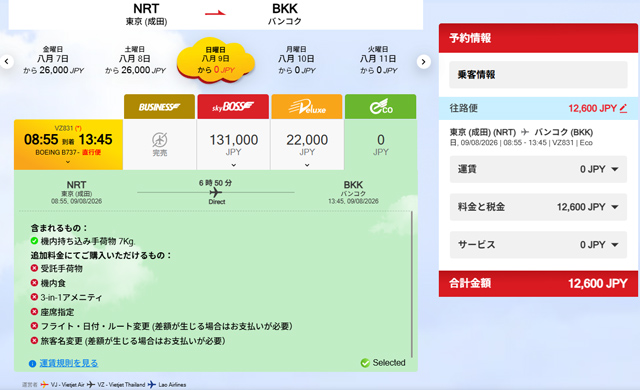Image resolution: width=640 pixels, height=390 pixels.
Task: Expand VZ831 flight details chevron
Action: click(68, 162)
